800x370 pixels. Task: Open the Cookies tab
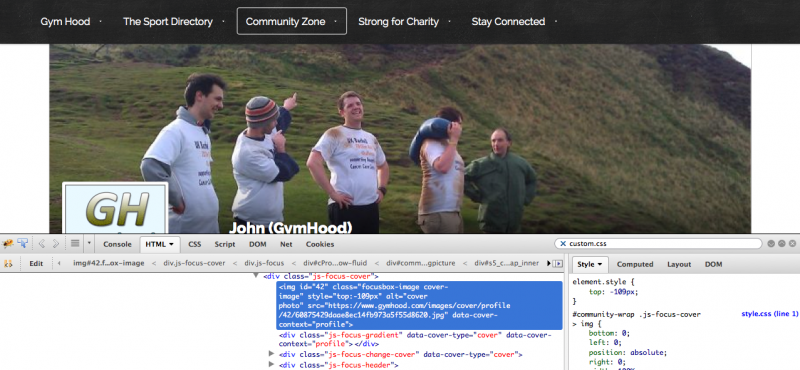[x=320, y=244]
